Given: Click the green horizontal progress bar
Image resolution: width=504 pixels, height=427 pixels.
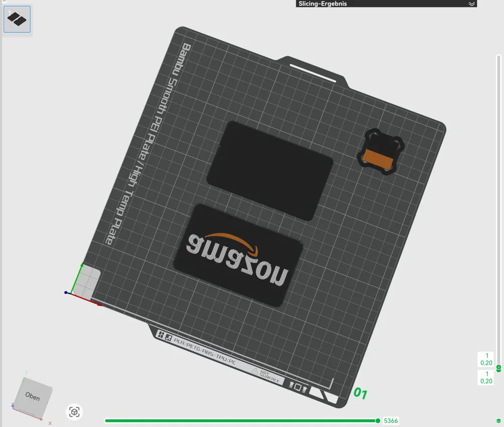Looking at the screenshot, I should pos(240,420).
